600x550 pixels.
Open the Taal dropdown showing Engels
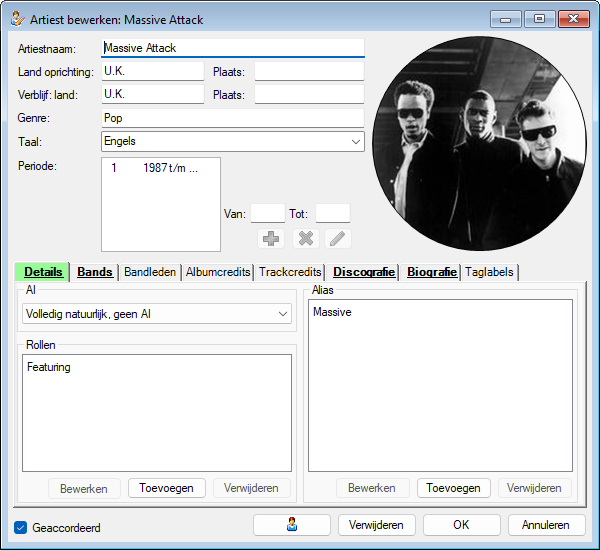[x=233, y=141]
